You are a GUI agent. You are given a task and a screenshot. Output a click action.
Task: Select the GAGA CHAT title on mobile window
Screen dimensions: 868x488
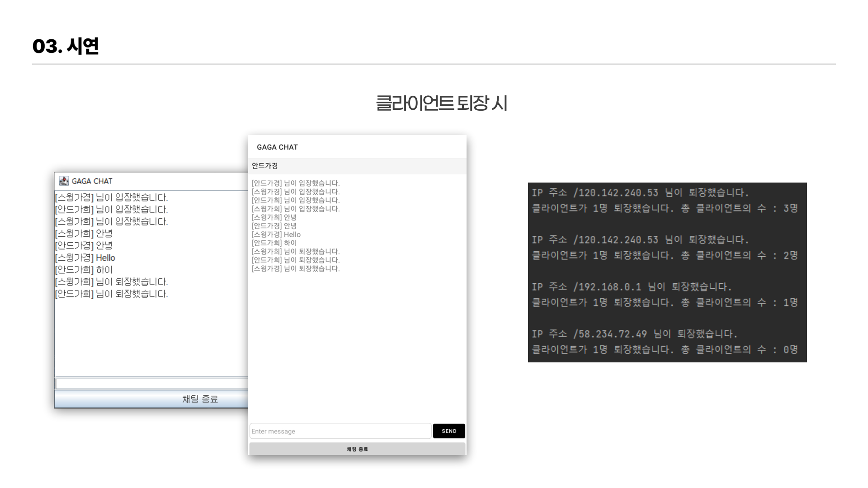277,147
